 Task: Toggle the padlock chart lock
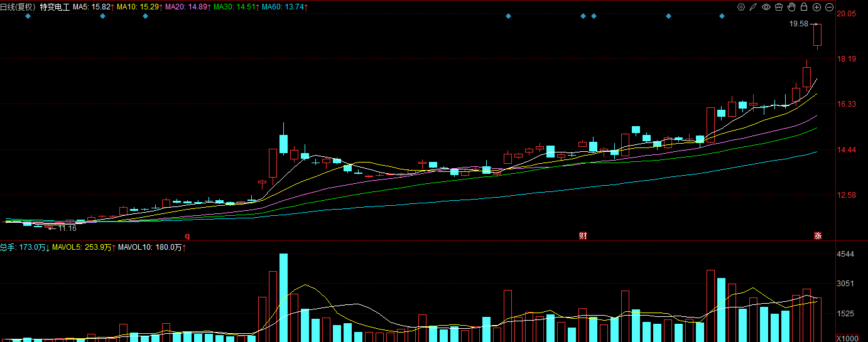coord(804,7)
